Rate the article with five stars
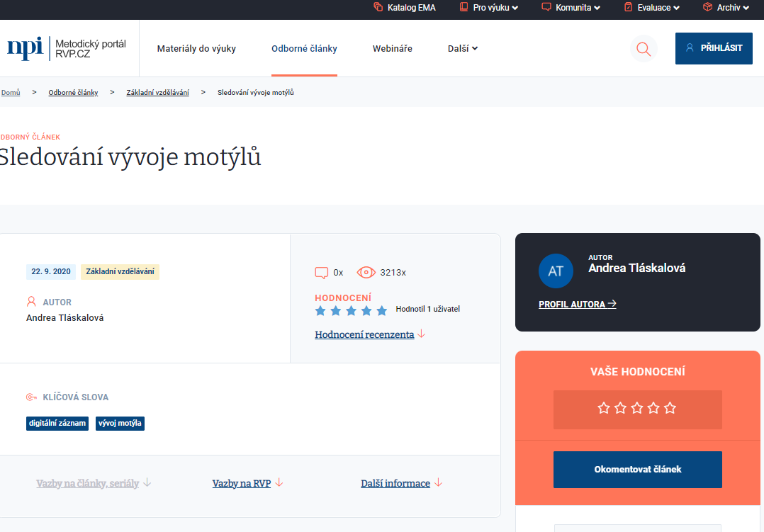 [x=670, y=408]
